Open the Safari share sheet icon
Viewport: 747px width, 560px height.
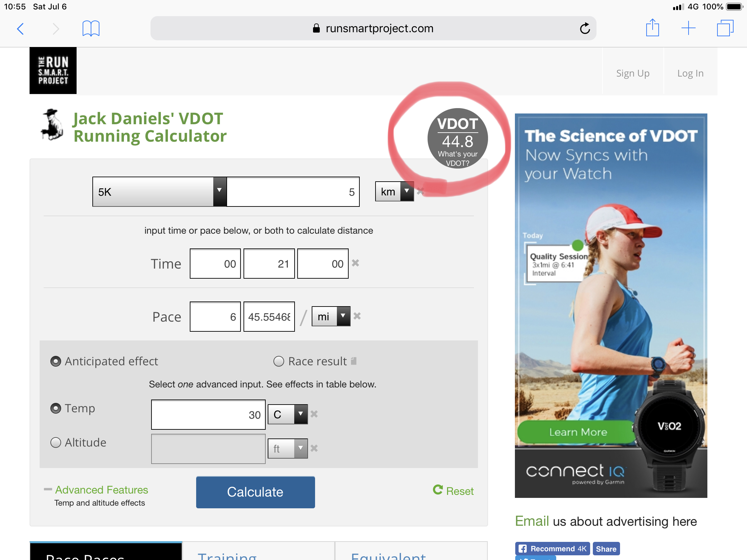tap(652, 28)
